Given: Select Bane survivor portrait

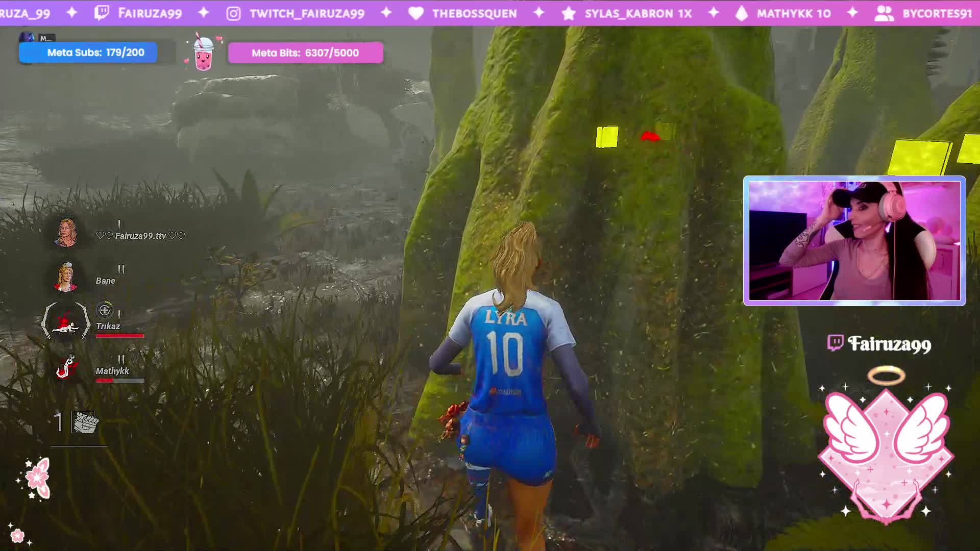Looking at the screenshot, I should [x=66, y=277].
